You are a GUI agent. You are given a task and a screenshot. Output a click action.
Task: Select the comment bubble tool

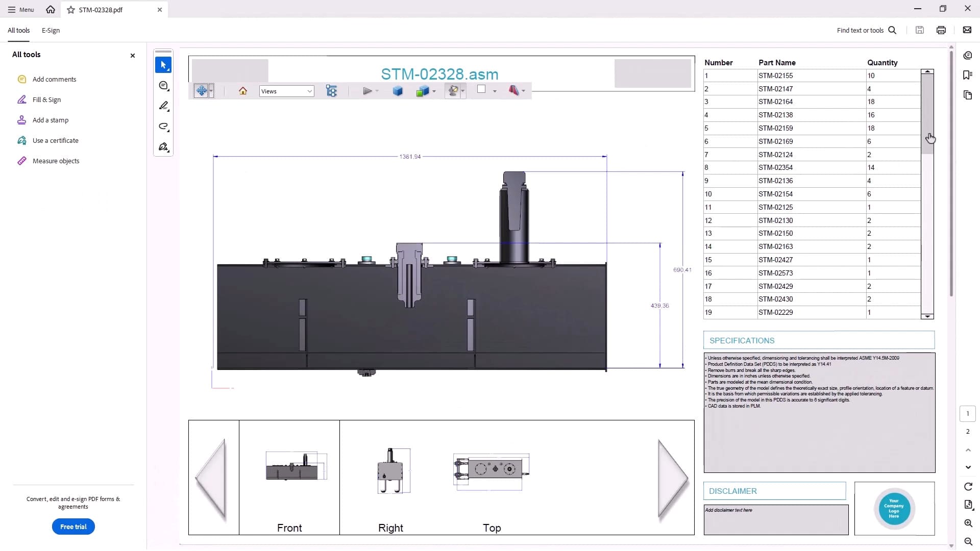pos(163,86)
